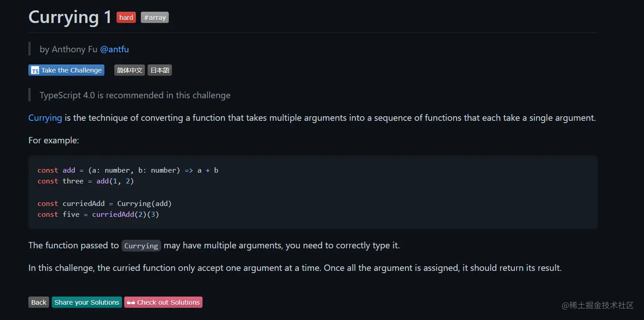This screenshot has height=320, width=644.
Task: Click the Currying 1 heading
Action: pyautogui.click(x=70, y=17)
